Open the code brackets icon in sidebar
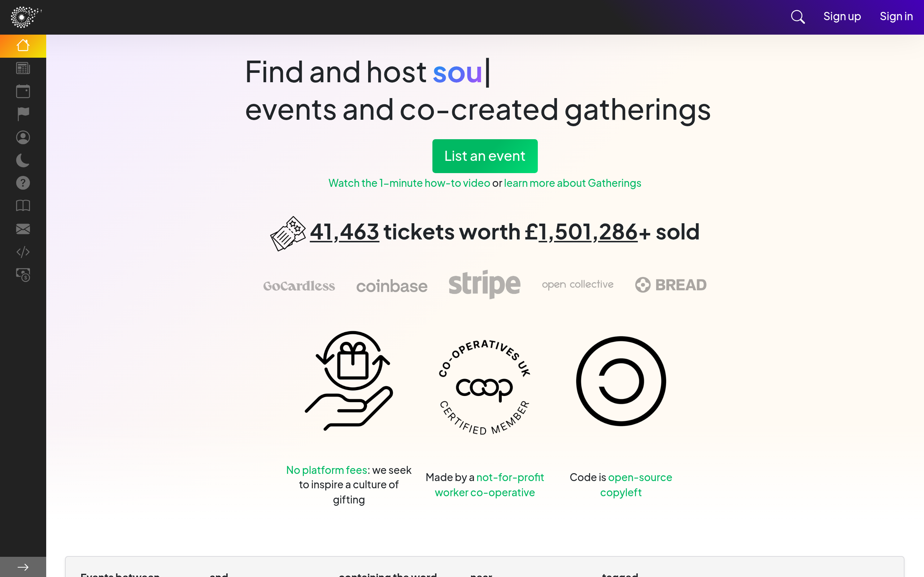 pos(23,252)
